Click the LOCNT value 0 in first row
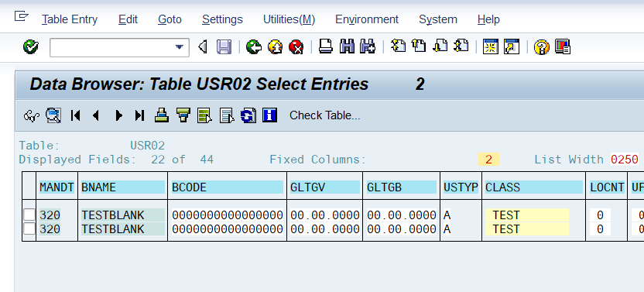 600,215
